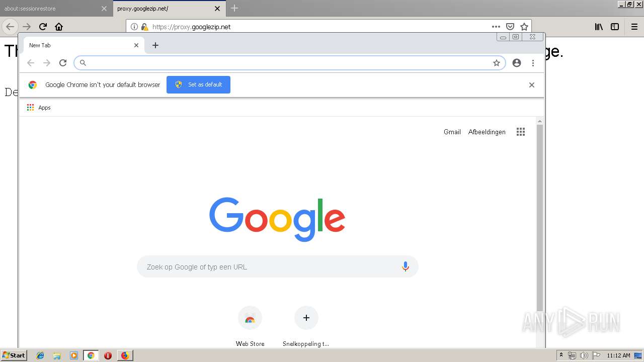
Task: Reload the Firefox page
Action: point(43,27)
